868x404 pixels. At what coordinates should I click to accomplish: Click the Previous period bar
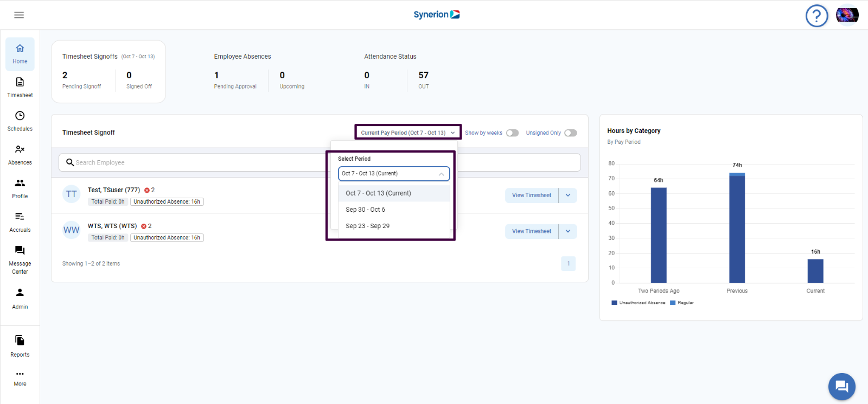click(x=737, y=228)
